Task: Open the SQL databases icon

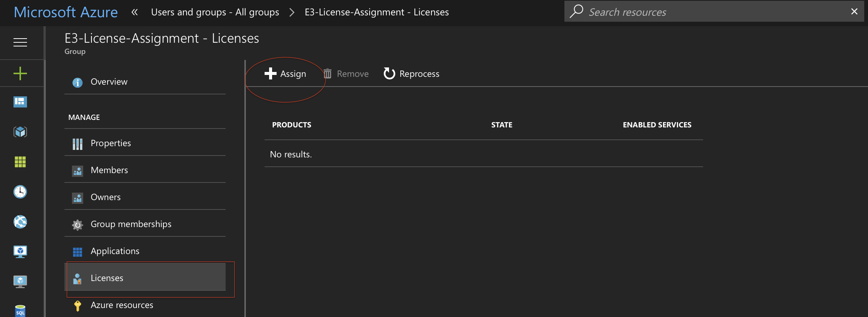Action: pos(20,311)
